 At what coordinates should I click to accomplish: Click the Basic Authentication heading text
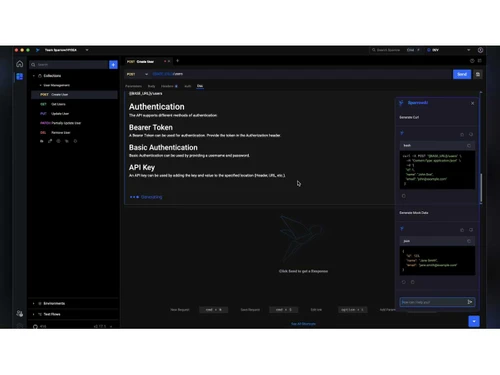point(163,147)
